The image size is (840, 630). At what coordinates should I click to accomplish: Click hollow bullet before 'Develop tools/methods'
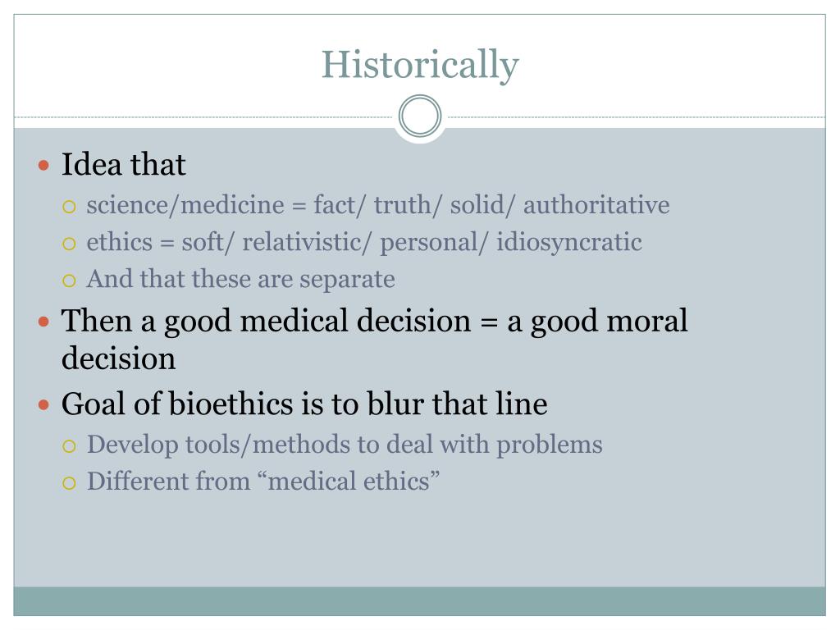(x=69, y=446)
